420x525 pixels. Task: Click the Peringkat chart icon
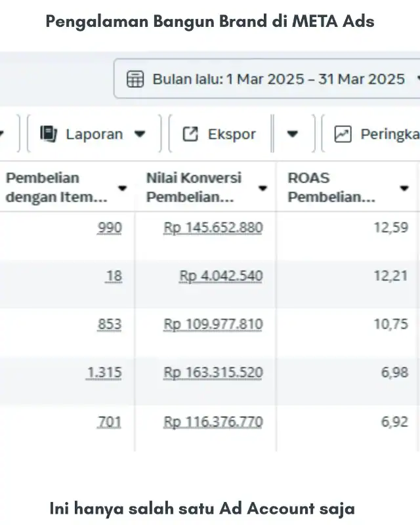(343, 133)
